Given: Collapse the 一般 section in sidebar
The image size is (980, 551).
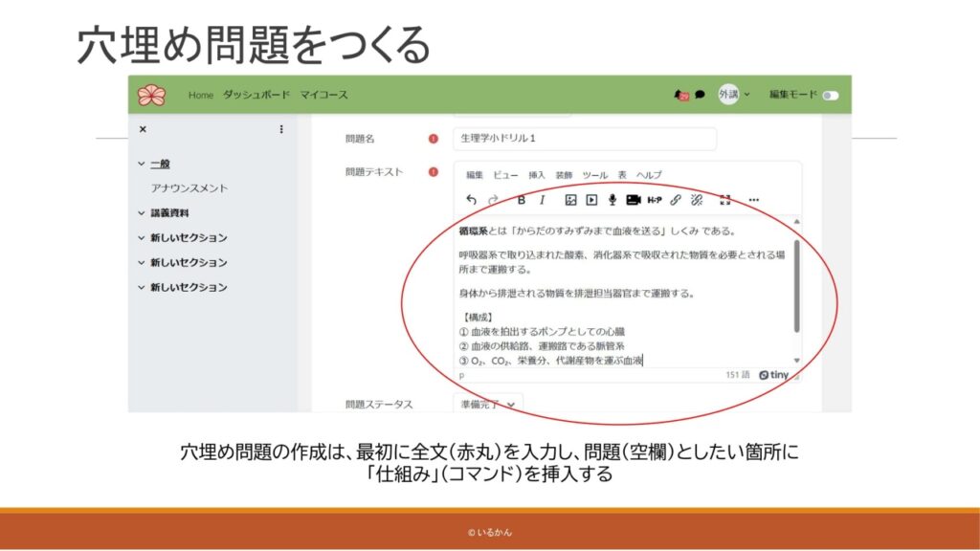Looking at the screenshot, I should point(142,165).
